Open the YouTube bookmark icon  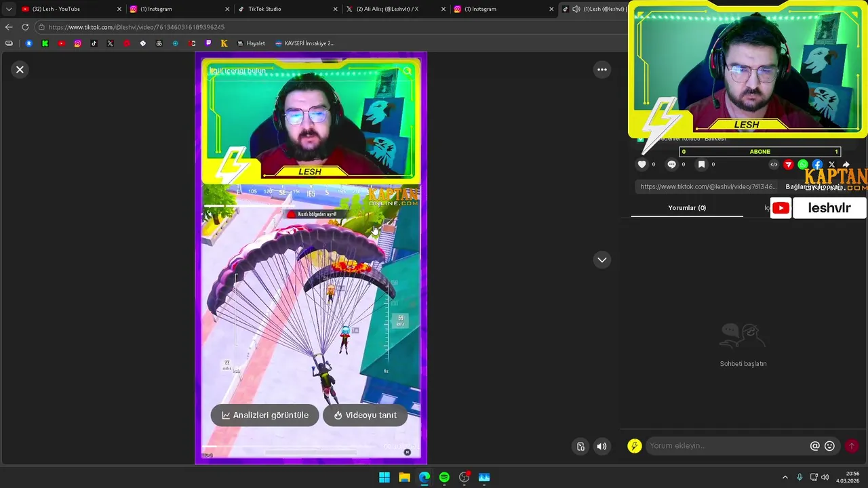tap(61, 43)
